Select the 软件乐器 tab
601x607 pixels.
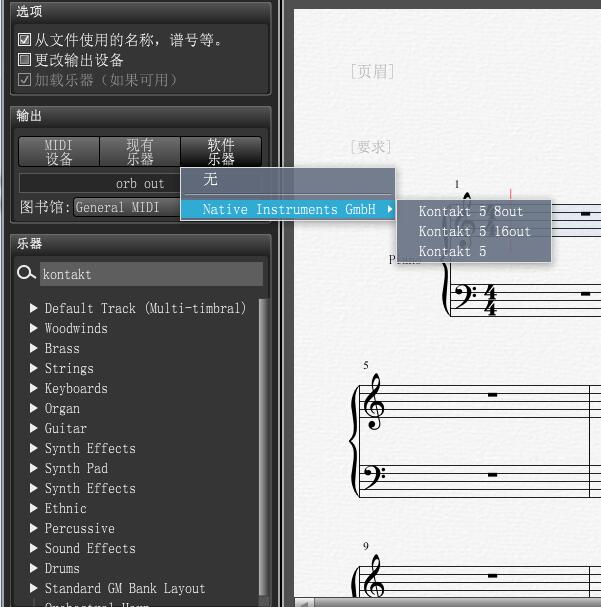point(221,152)
